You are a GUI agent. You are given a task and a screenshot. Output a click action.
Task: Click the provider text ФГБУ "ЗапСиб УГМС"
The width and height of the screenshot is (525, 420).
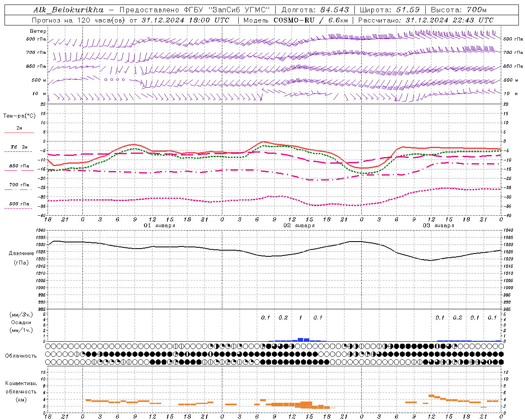[228, 10]
